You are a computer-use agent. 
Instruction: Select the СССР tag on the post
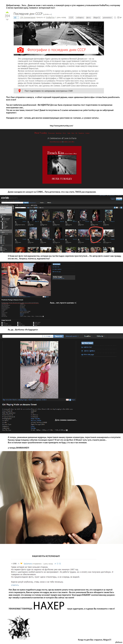(x=71, y=17)
